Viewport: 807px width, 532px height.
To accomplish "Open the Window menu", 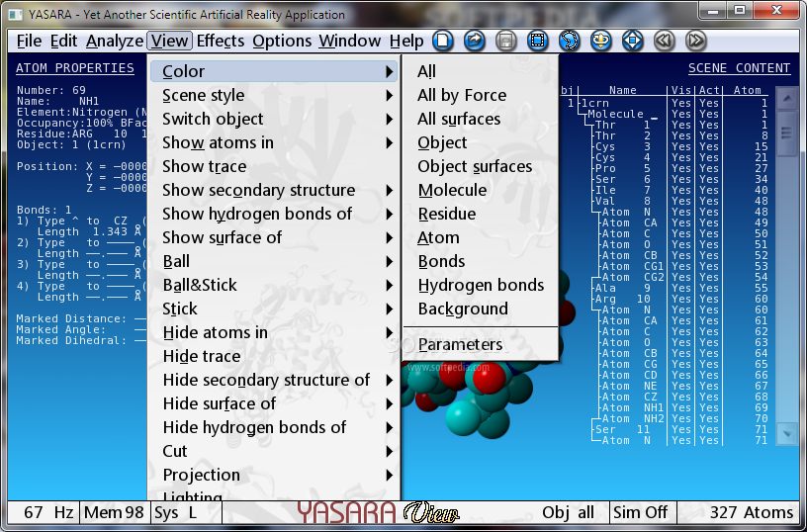I will pos(349,41).
